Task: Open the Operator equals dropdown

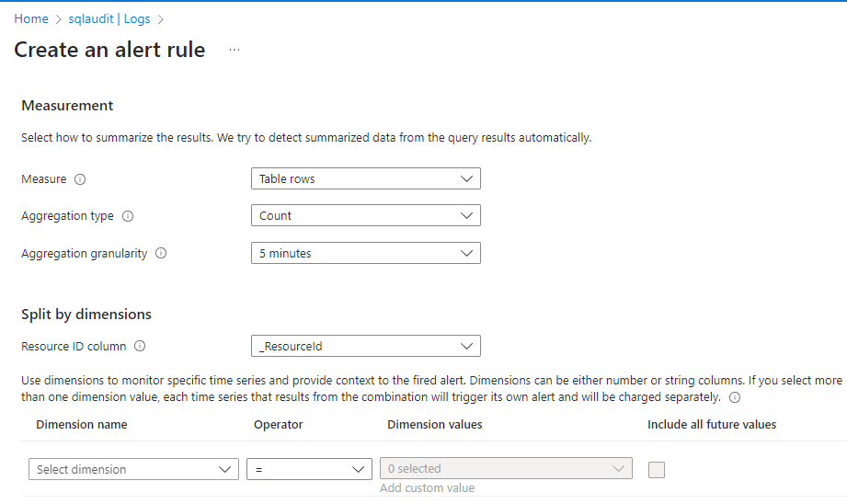Action: coord(308,469)
